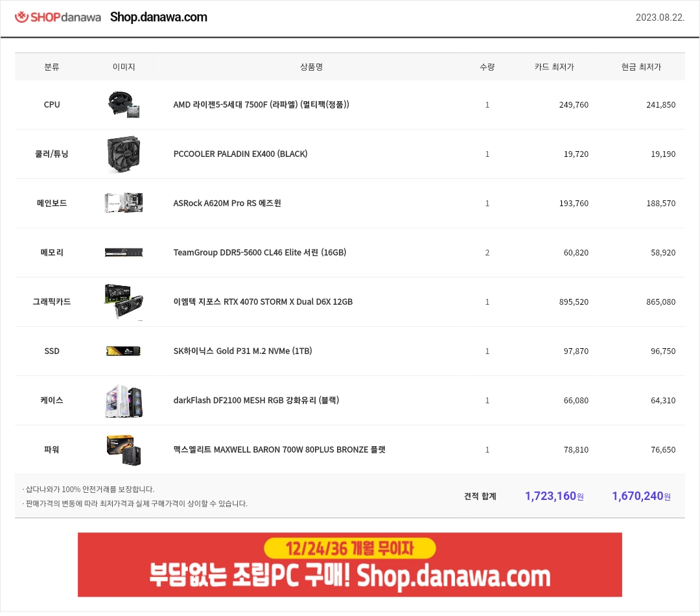Click the TeamGroup DDR5 memory thumbnail

click(124, 252)
